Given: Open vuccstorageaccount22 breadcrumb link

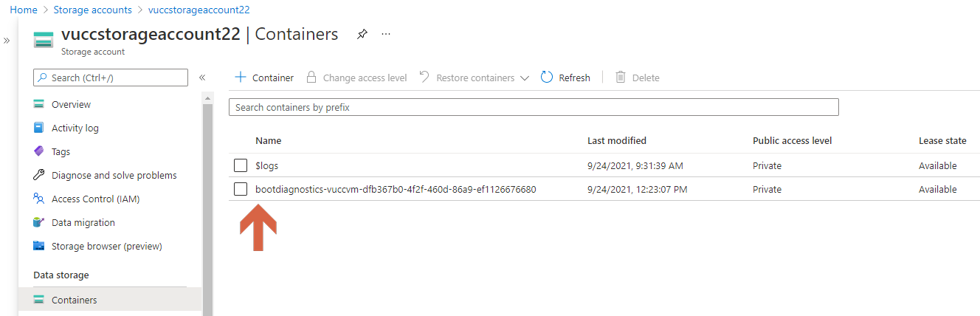Looking at the screenshot, I should click(199, 10).
